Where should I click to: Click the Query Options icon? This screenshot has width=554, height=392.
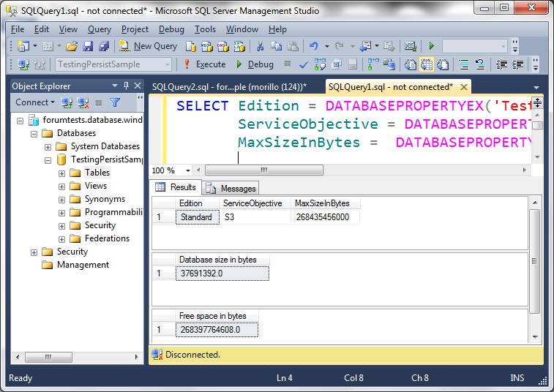click(337, 64)
